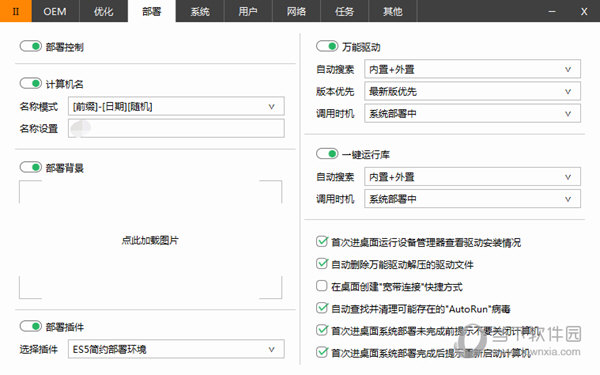The image size is (600, 375).
Task: Check 在桌面创建"宽带连接"快捷方式
Action: (322, 286)
